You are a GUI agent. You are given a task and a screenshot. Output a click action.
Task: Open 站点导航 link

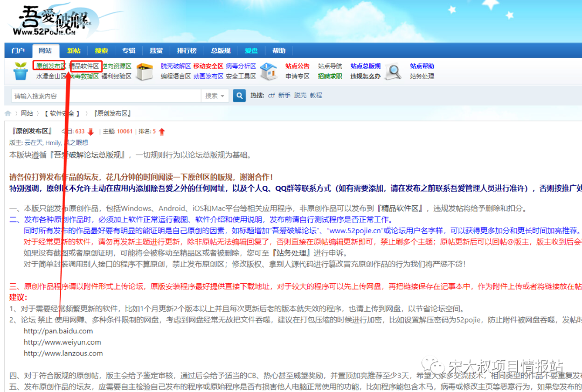tap(330, 66)
